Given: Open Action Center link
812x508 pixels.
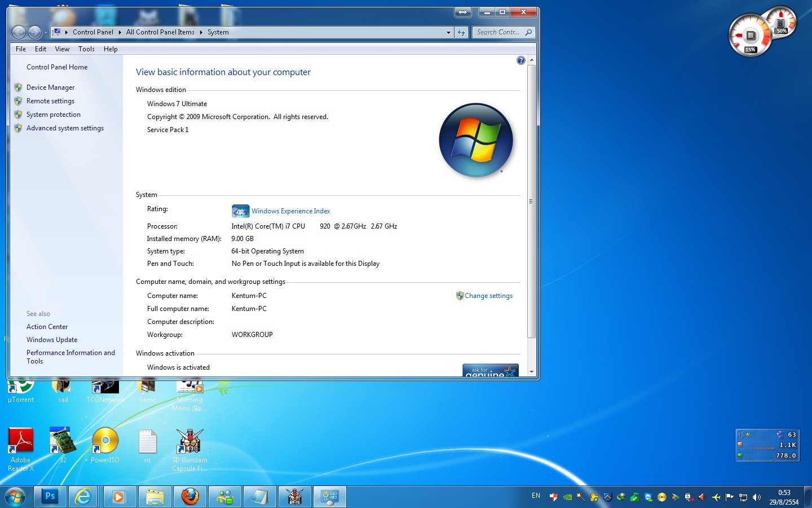Looking at the screenshot, I should (47, 327).
